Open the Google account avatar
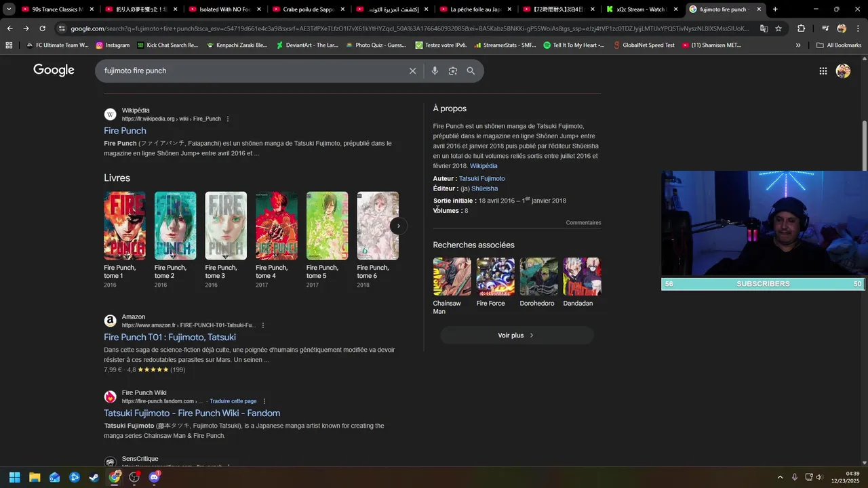The height and width of the screenshot is (488, 868). pos(843,70)
